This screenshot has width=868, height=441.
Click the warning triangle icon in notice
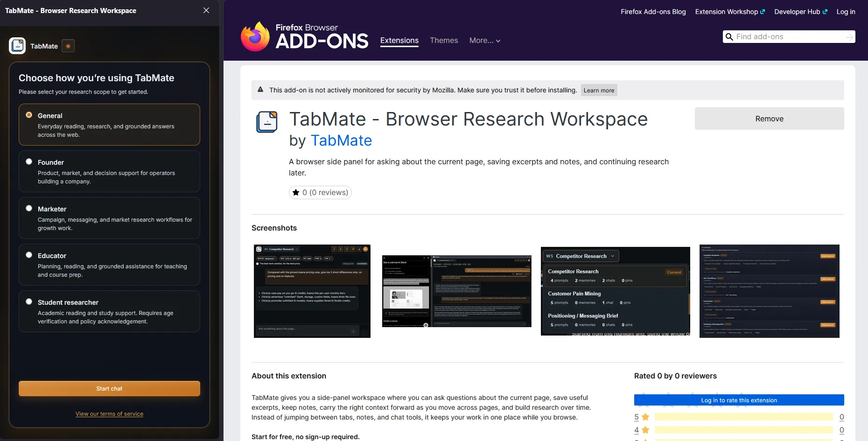[260, 90]
